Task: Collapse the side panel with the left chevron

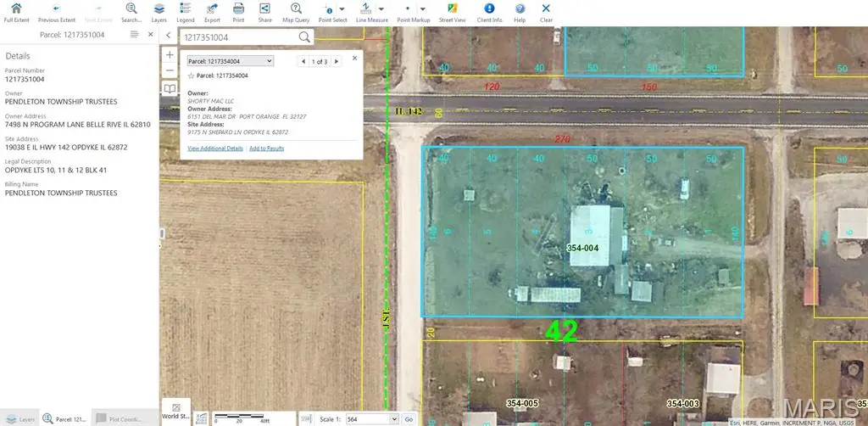Action: 168,35
